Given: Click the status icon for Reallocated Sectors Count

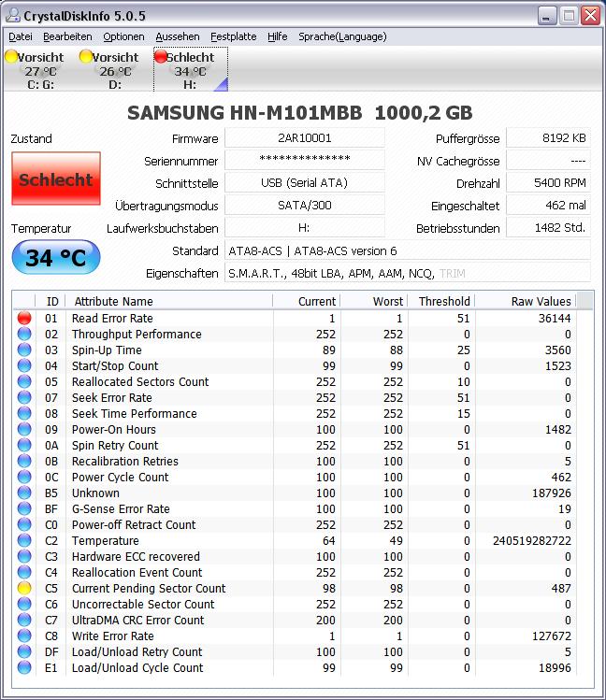Looking at the screenshot, I should tap(24, 381).
